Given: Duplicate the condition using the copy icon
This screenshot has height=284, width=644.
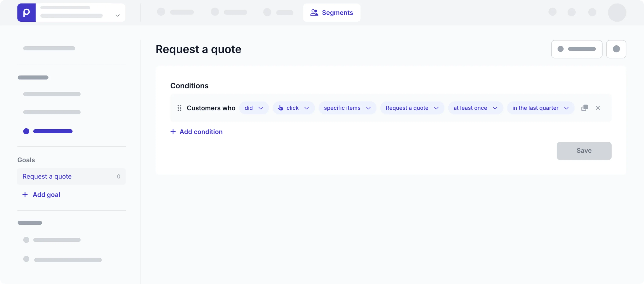Looking at the screenshot, I should 585,108.
